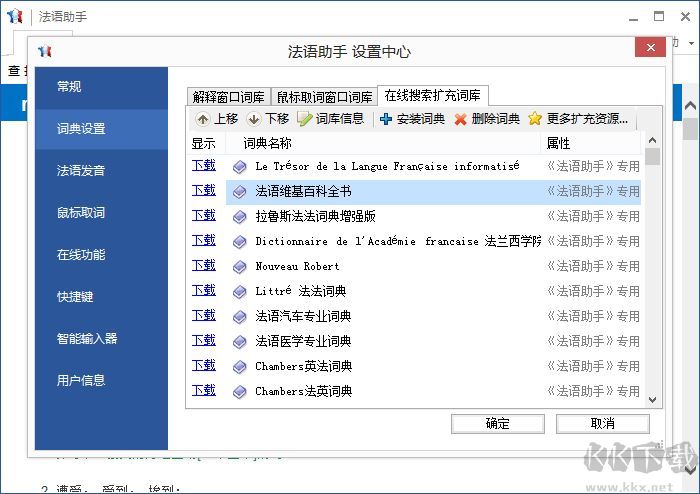Viewport: 700px width, 494px height.
Task: Click dictionary list scrollbar up arrow
Action: click(652, 140)
